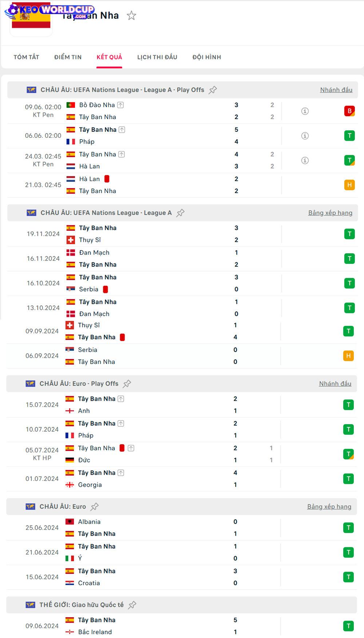The width and height of the screenshot is (364, 638).
Task: Pin the Euro - Play Offs section
Action: click(x=127, y=384)
